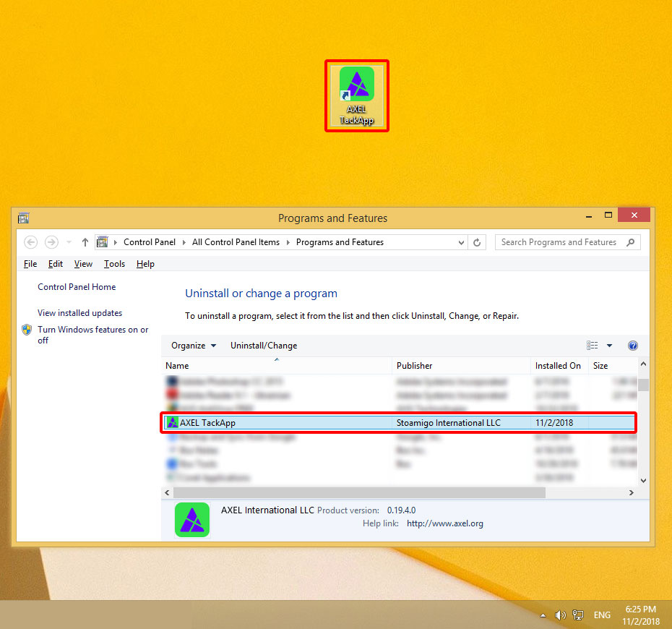Viewport: 672px width, 629px height.
Task: Select the AXEL TackApp list row
Action: 400,423
